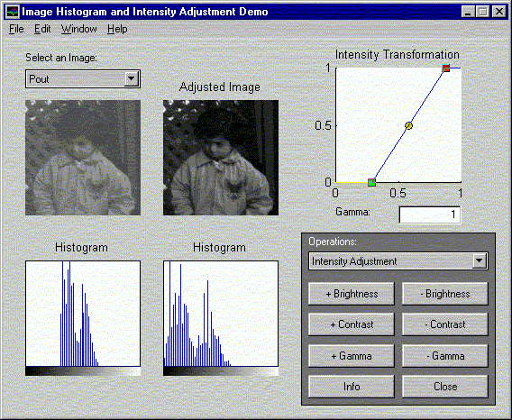Expand the Select an Image dropdown arrow
The image size is (512, 420).
132,78
